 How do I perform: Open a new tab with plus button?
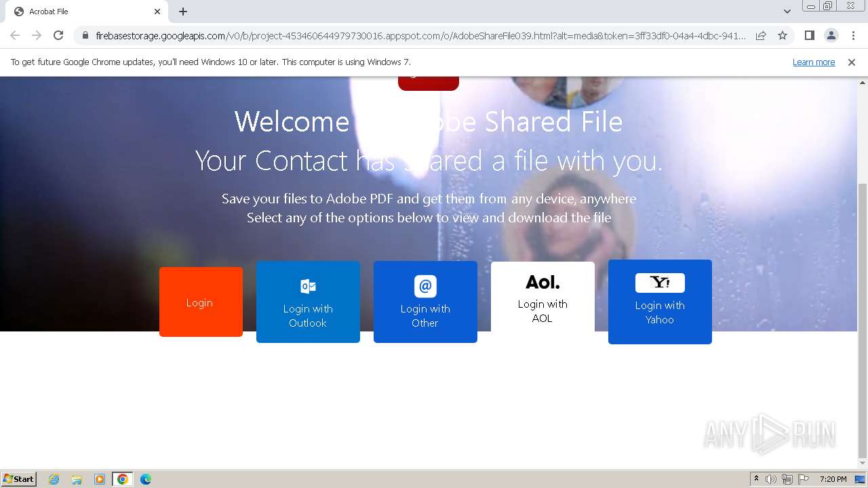(183, 12)
